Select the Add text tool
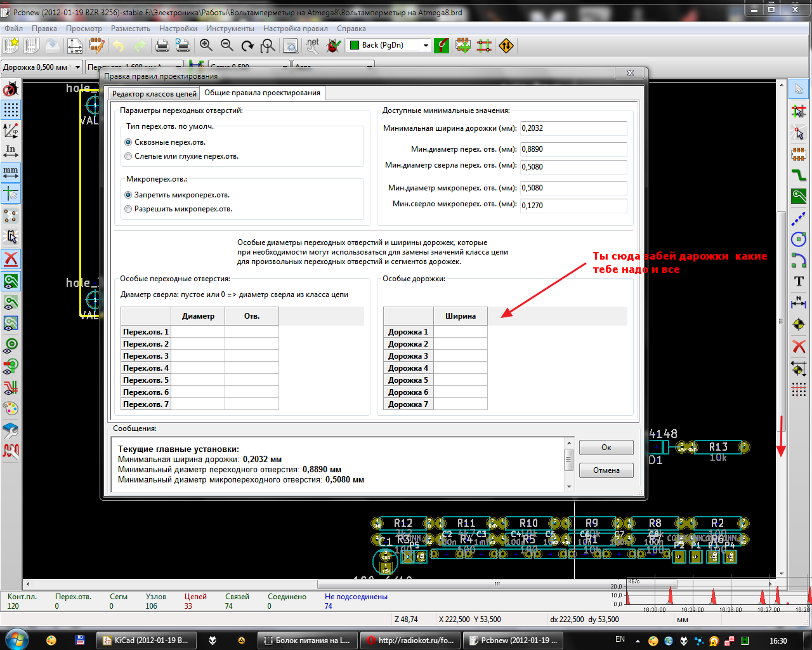The width and height of the screenshot is (812, 650). click(x=799, y=281)
